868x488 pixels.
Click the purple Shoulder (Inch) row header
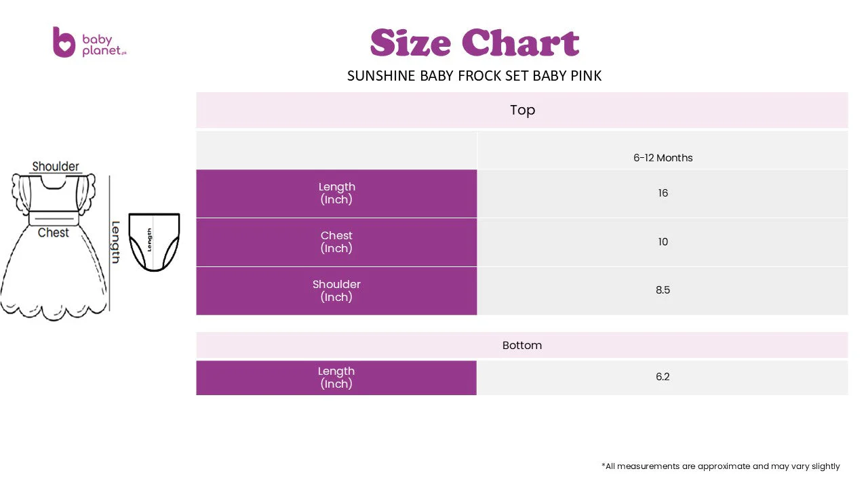click(x=336, y=291)
